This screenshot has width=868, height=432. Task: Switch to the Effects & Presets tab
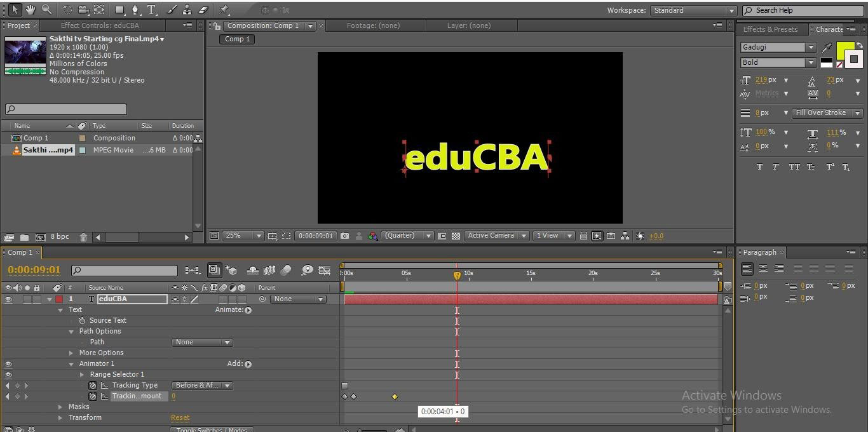[x=770, y=29]
